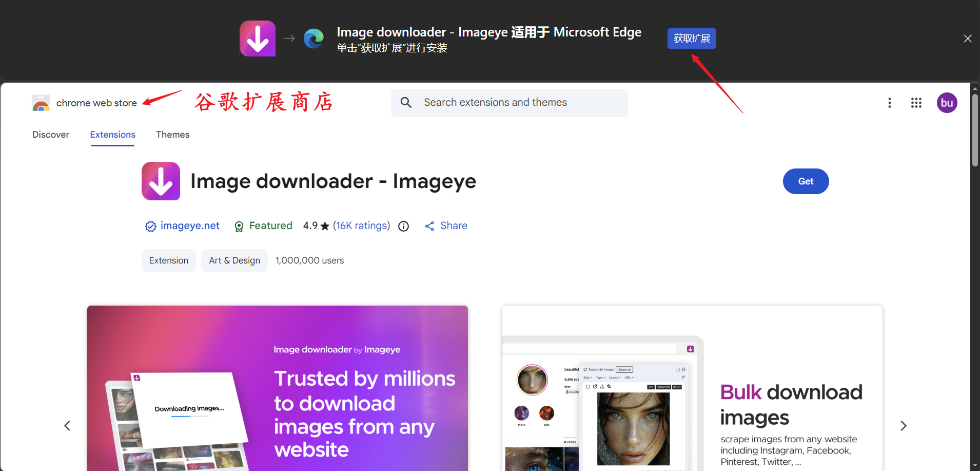Open the Google apps grid
The height and width of the screenshot is (471, 980).
[916, 103]
